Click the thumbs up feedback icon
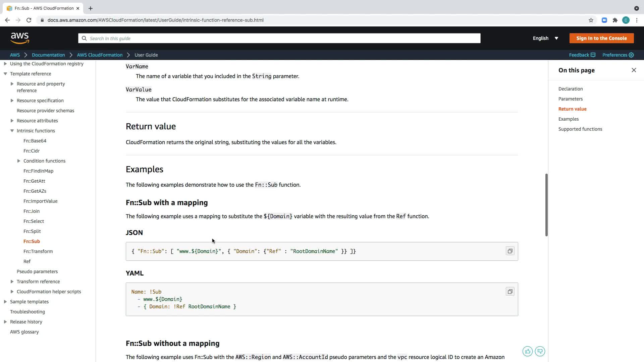This screenshot has height=362, width=644. tap(528, 351)
